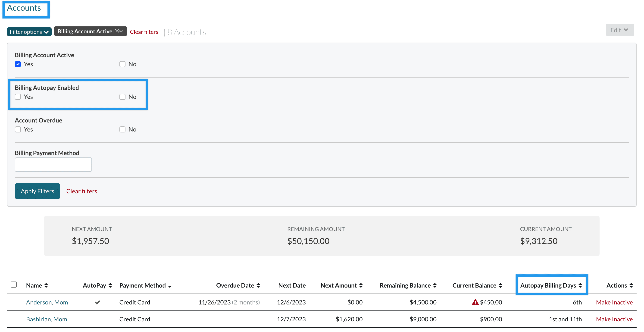Open the Filter options dropdown
Viewport: 644px width, 332px height.
29,31
